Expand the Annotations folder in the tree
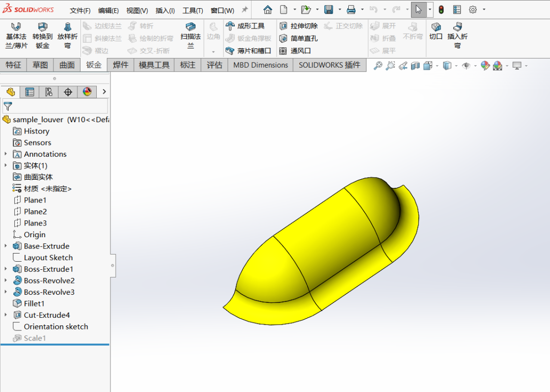Image resolution: width=550 pixels, height=392 pixels. (6, 154)
